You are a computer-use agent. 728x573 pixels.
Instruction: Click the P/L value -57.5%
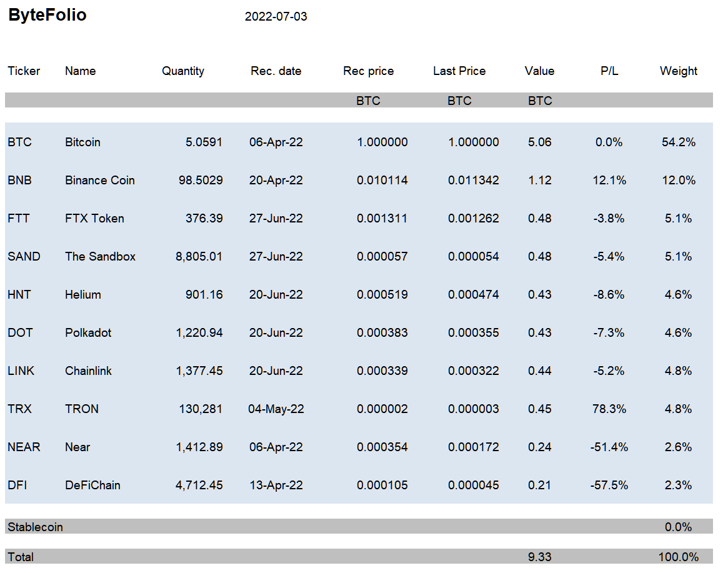(x=609, y=485)
